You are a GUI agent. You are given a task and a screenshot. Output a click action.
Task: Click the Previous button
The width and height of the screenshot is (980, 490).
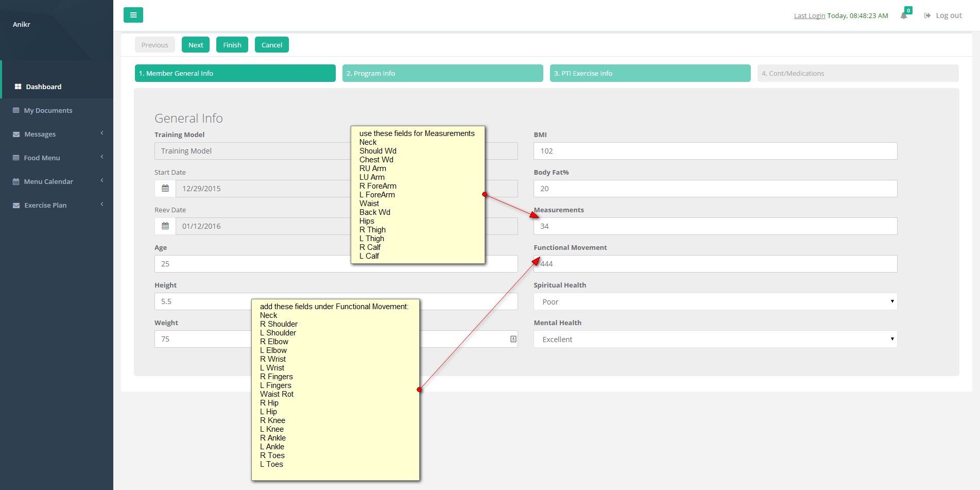(x=155, y=45)
